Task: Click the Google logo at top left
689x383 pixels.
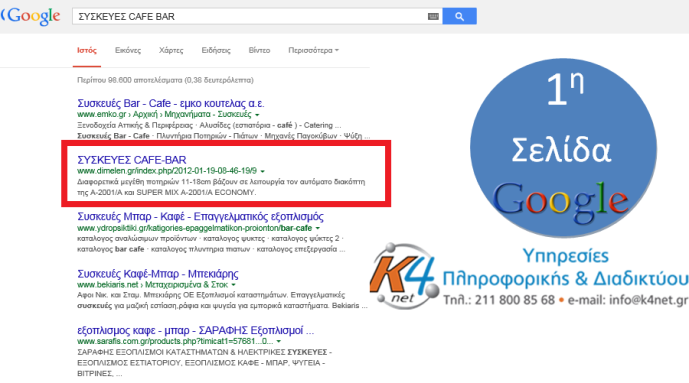Action: (x=31, y=16)
